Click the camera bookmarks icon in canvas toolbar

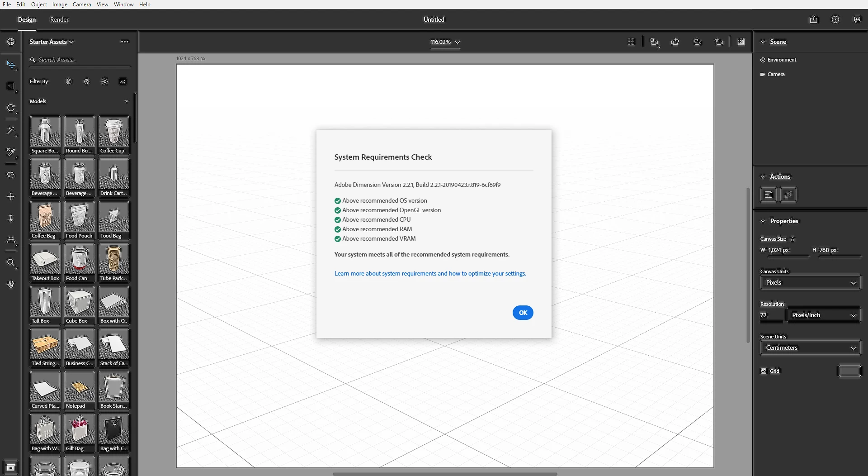[719, 42]
